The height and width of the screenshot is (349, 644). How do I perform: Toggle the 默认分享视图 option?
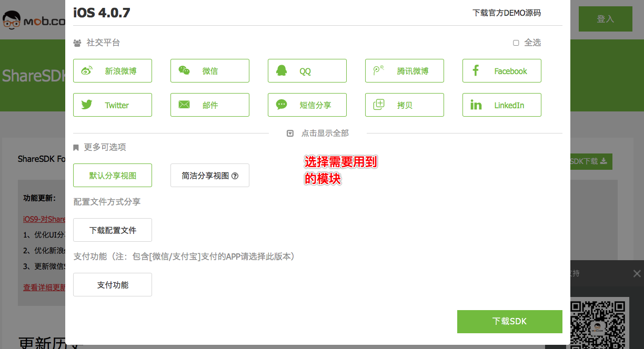click(113, 176)
